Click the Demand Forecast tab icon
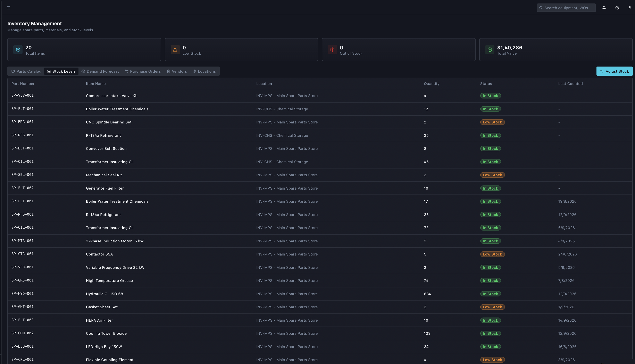This screenshot has width=635, height=364. click(x=83, y=71)
